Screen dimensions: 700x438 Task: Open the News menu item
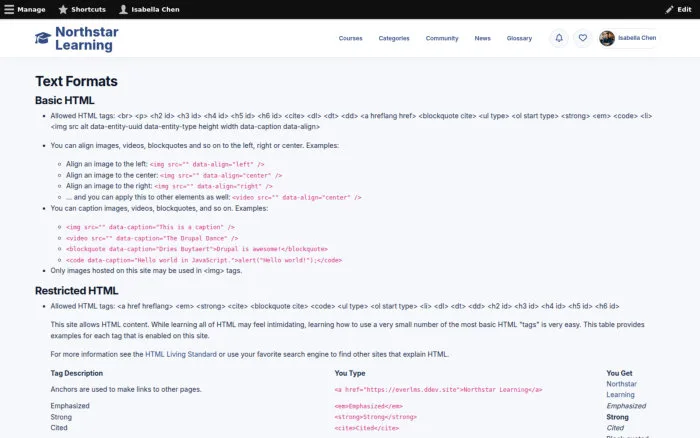482,38
